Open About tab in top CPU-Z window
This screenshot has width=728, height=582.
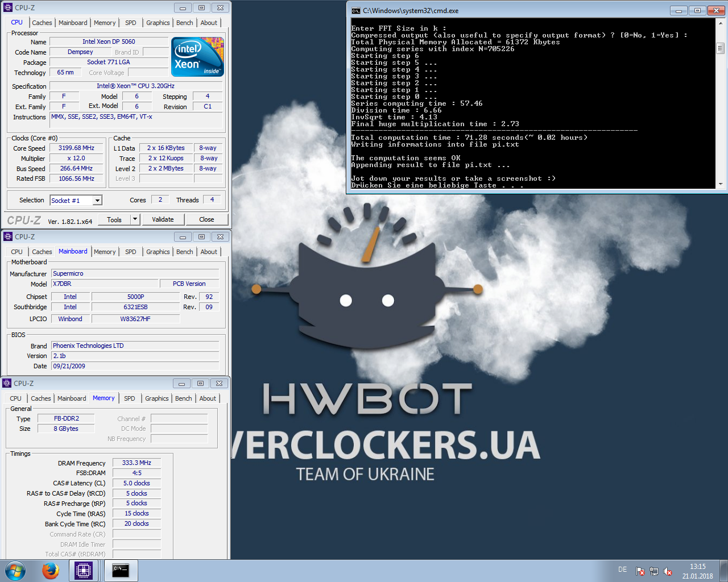[209, 23]
